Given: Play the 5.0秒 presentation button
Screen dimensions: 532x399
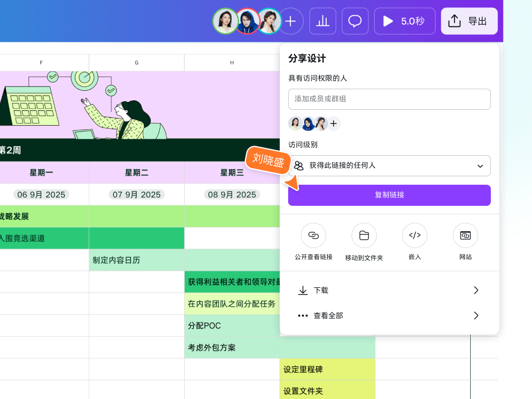Looking at the screenshot, I should pyautogui.click(x=404, y=21).
